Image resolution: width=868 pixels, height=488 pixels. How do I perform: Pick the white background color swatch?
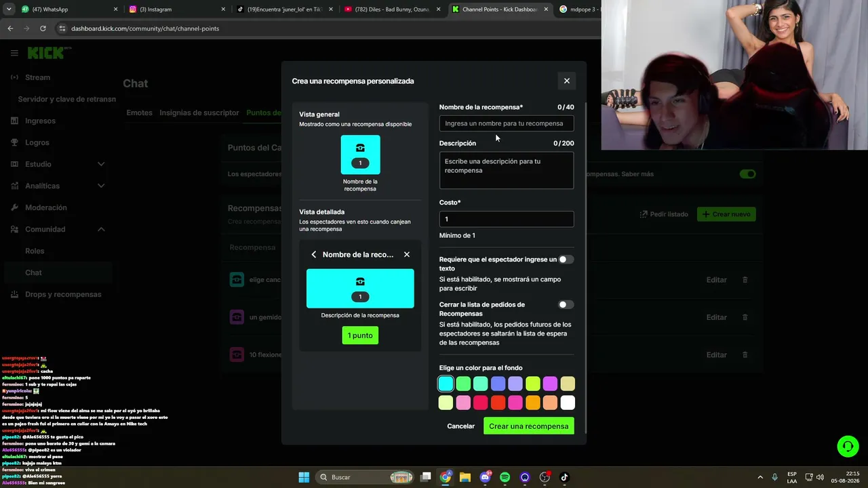click(568, 403)
